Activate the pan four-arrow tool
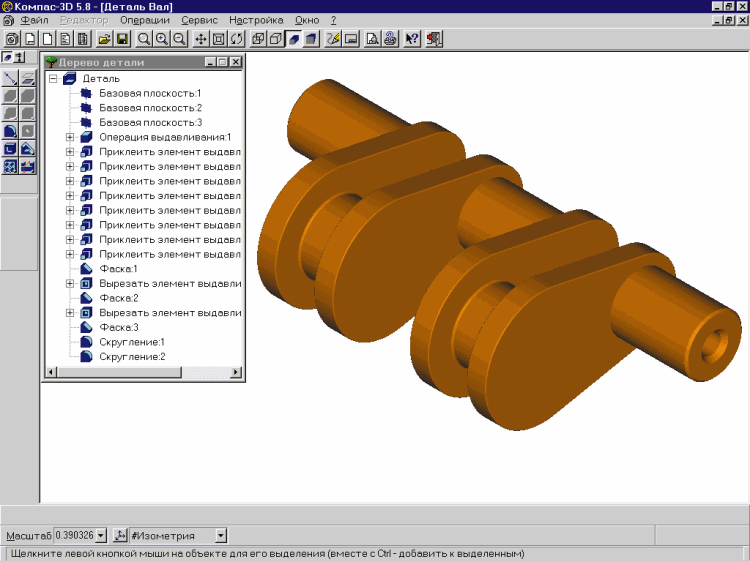 200,39
